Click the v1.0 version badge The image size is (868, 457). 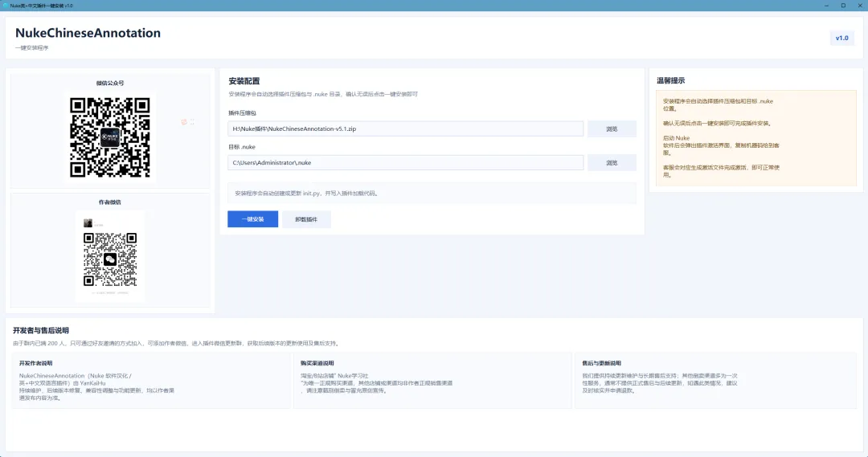pyautogui.click(x=842, y=39)
